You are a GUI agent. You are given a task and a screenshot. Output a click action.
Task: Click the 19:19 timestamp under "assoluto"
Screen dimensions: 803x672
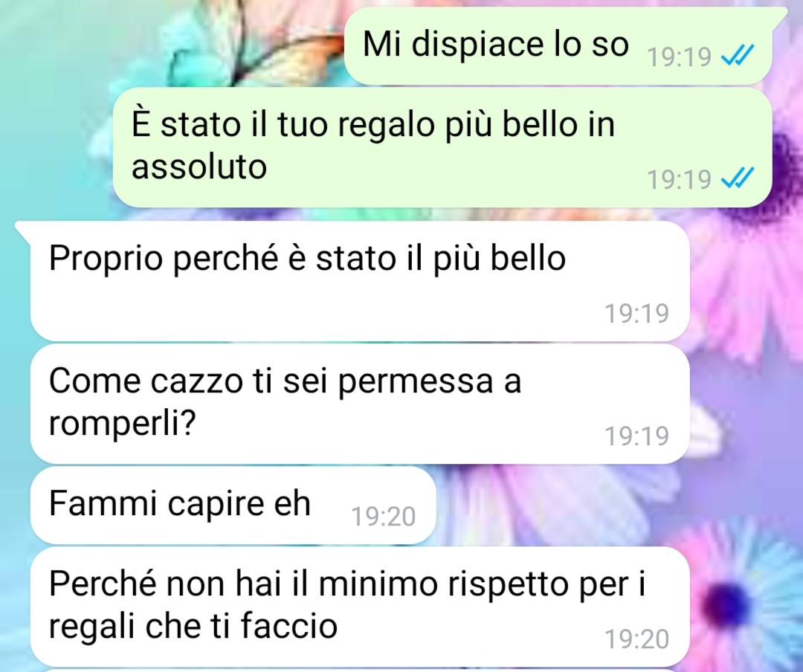(x=679, y=179)
